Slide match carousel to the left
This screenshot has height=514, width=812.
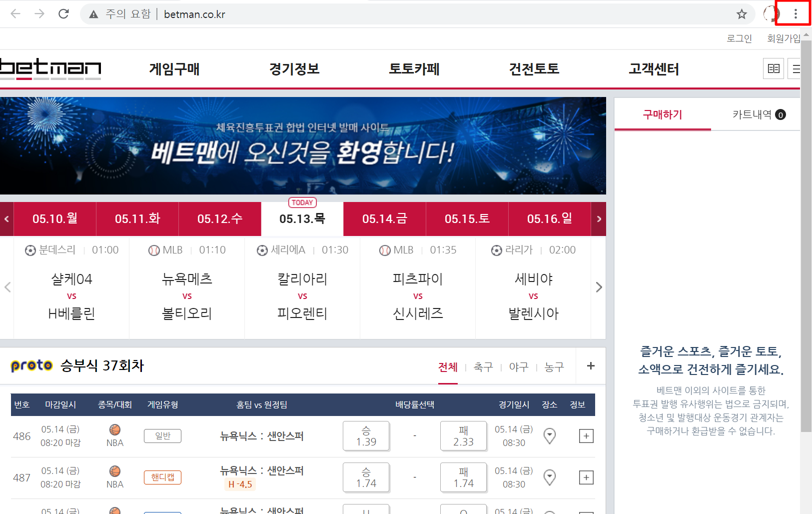(x=7, y=287)
